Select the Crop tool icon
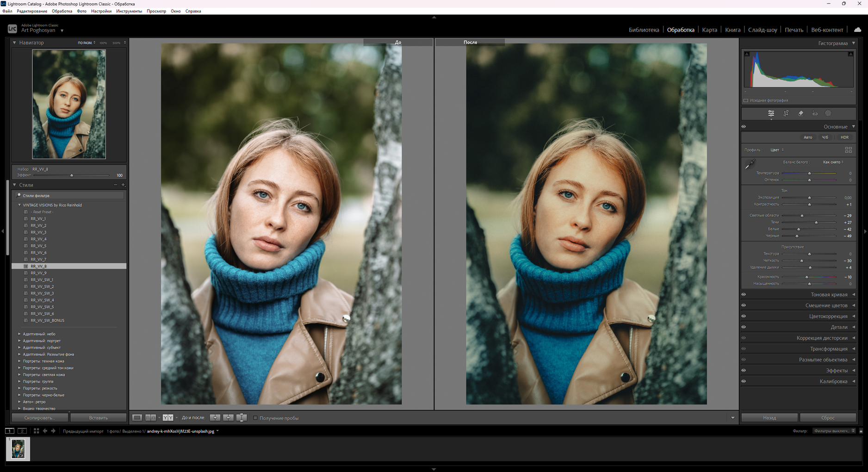The image size is (868, 472). (x=786, y=113)
